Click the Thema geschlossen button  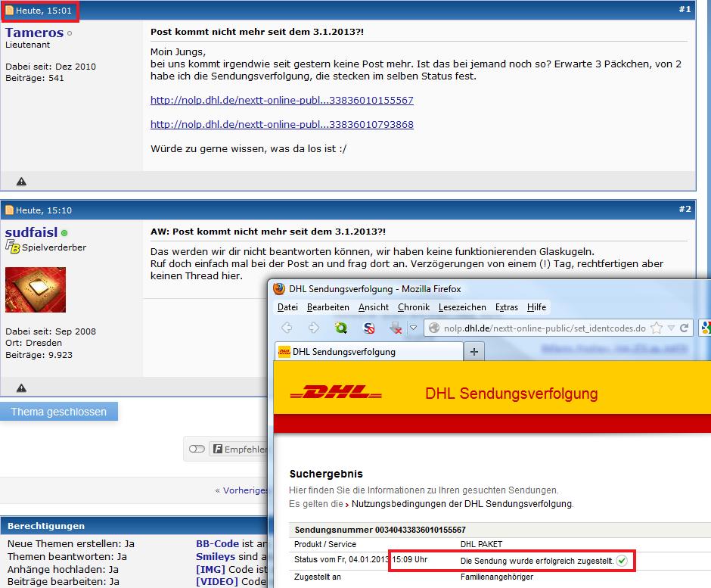[59, 412]
